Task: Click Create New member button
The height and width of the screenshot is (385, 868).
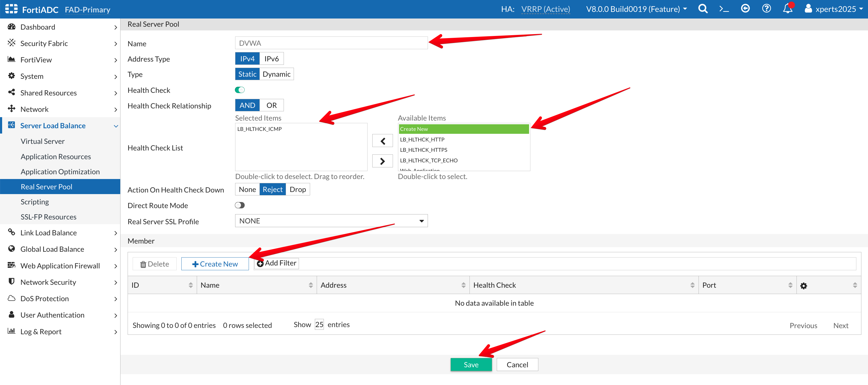Action: point(215,264)
